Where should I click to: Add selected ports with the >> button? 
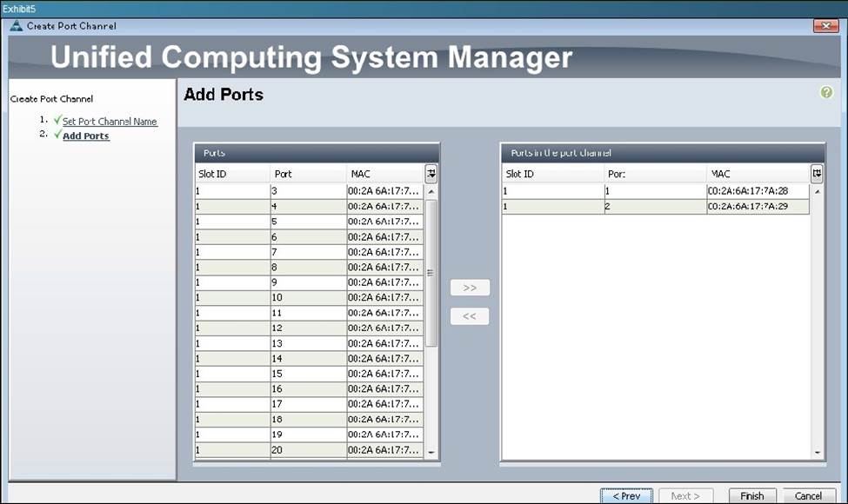[x=470, y=288]
